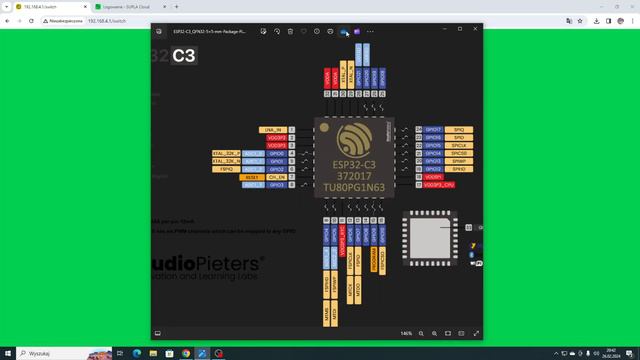Translate this page icon in Chrome
640x360 pixels.
pyautogui.click(x=569, y=21)
